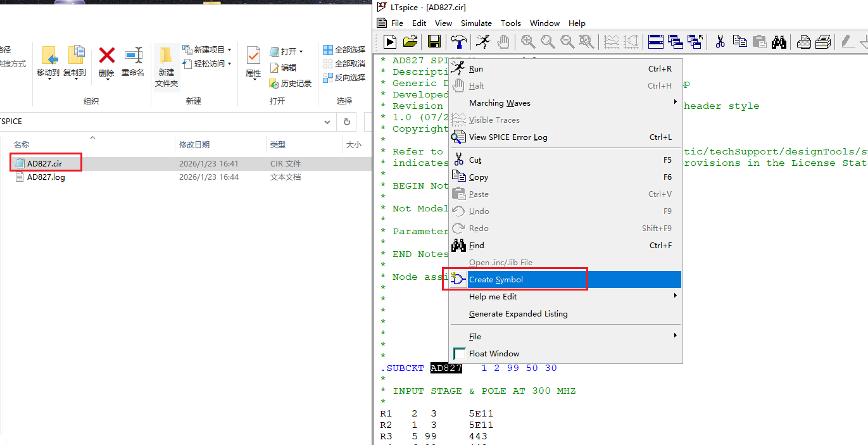Click the Zoom Full Extents crossed magnifier
Screen dimensions: 868x445
point(587,42)
